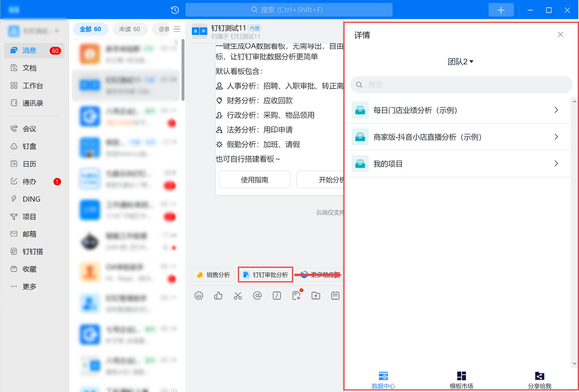Click the 使用指南 button
Screen dimensions: 579x392
click(x=254, y=179)
